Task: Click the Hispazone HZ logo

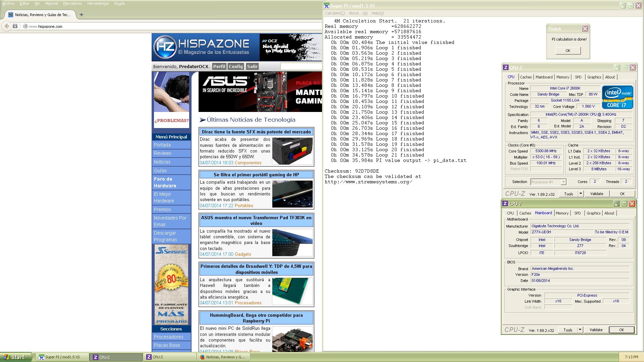Action: click(165, 47)
